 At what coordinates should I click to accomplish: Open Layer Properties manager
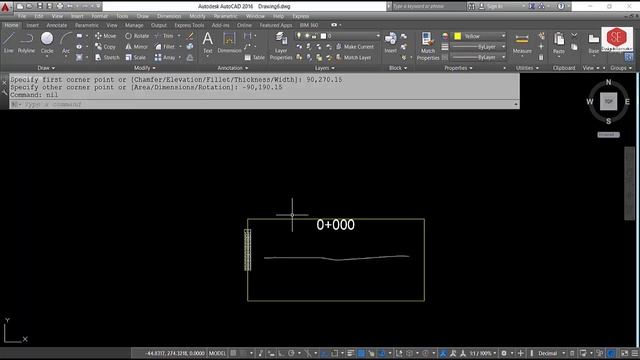[x=281, y=46]
